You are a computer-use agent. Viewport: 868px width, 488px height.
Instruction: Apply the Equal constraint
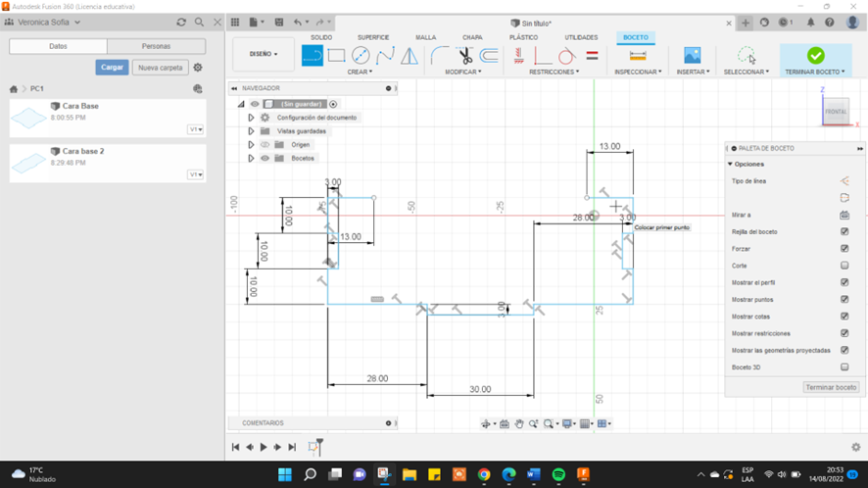tap(593, 56)
